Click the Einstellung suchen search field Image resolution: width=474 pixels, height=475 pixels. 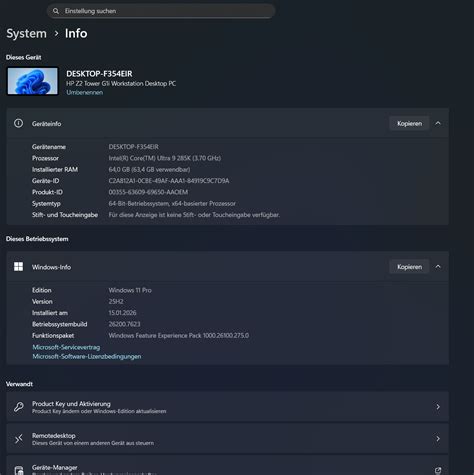pyautogui.click(x=161, y=11)
